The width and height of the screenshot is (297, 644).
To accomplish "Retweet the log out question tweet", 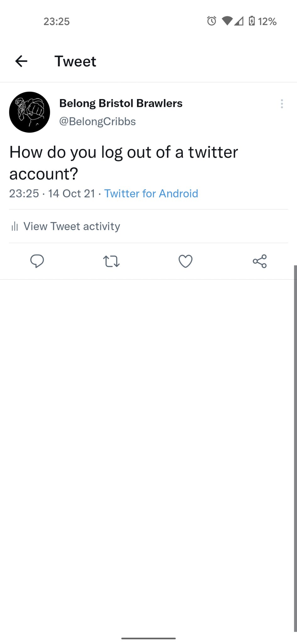I will click(x=111, y=261).
